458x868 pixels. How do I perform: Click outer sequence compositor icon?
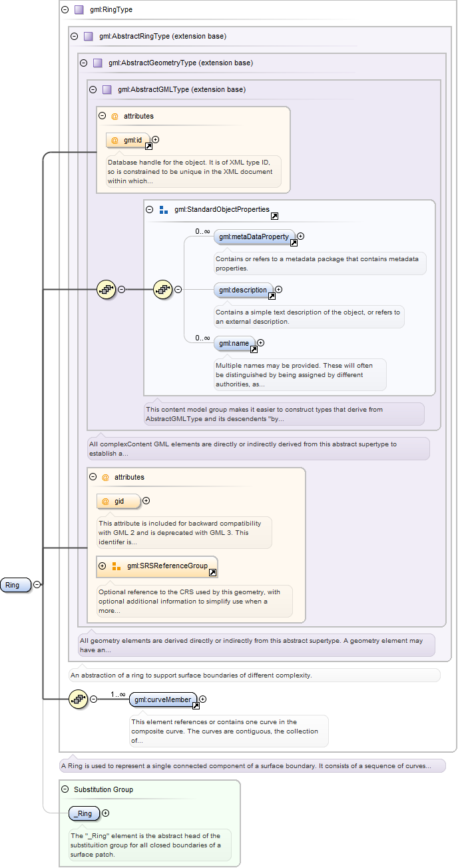[x=107, y=290]
